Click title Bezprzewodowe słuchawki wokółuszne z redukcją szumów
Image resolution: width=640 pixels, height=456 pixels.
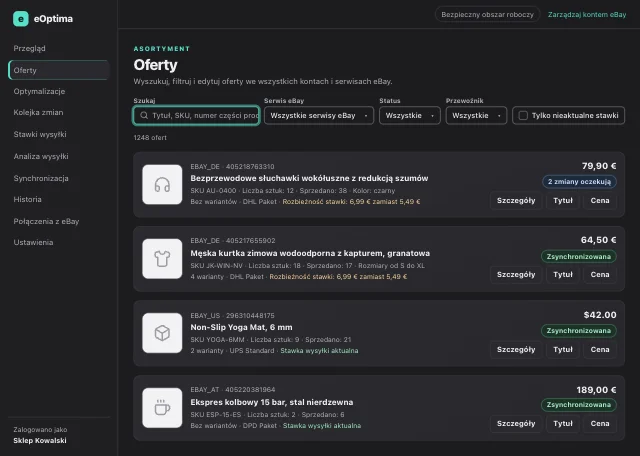tap(309, 178)
